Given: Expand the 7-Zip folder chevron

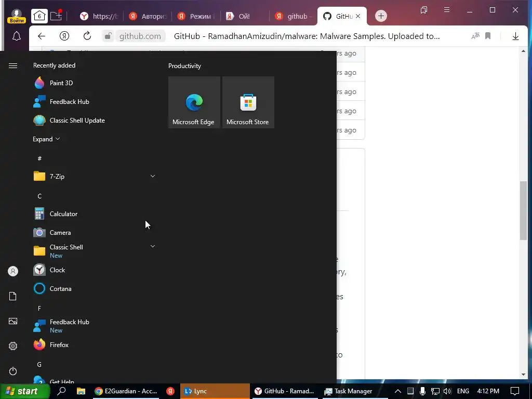Looking at the screenshot, I should 153,177.
